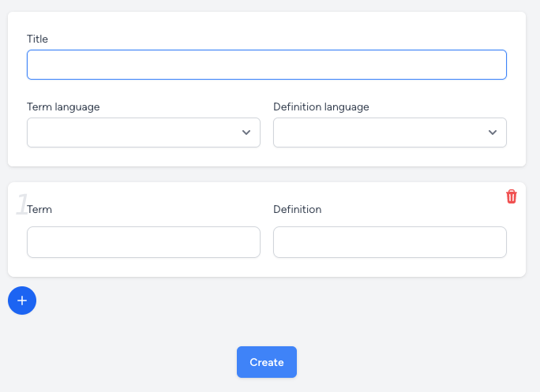
Task: Click the card number 1 marker
Action: click(21, 204)
